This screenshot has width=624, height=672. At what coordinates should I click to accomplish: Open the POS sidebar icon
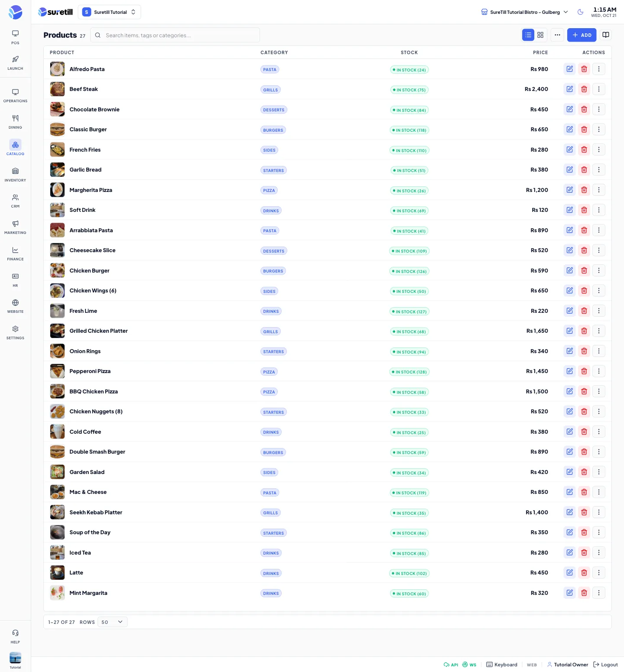tap(15, 37)
